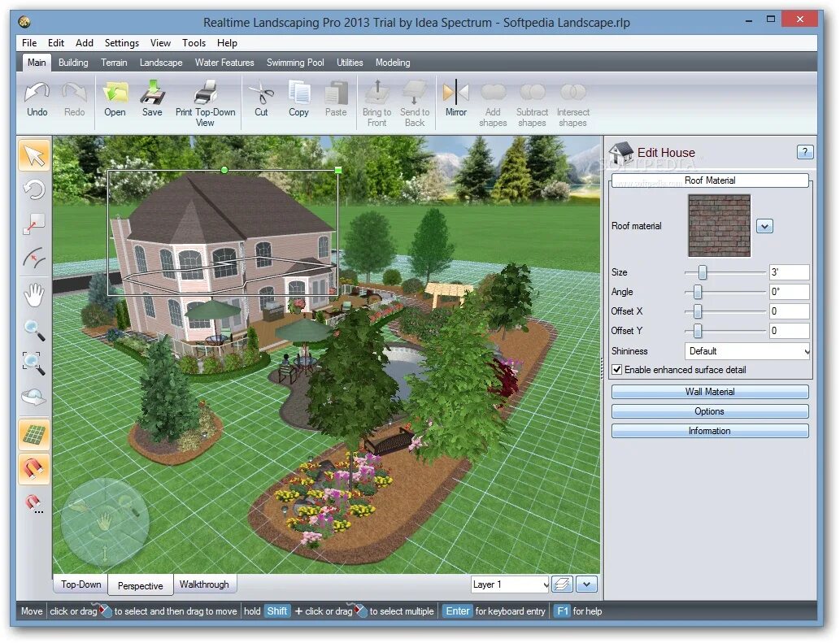Click Print Top-Down View icon

(x=206, y=92)
